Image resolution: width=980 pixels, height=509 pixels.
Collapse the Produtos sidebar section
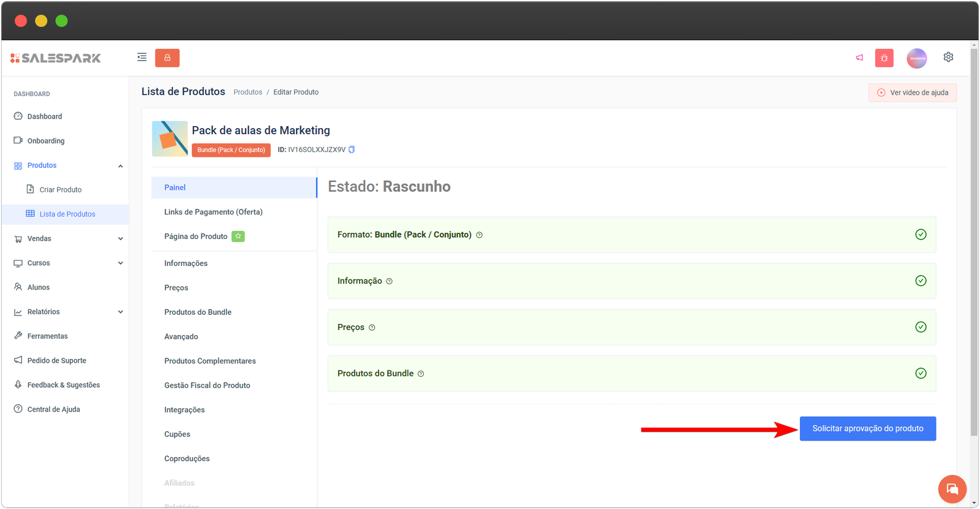point(120,166)
